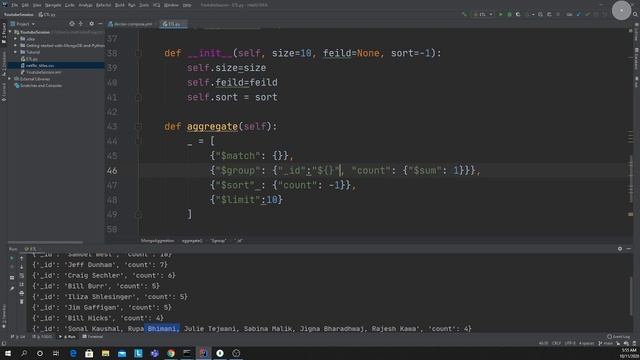Open the Code menu

(x=70, y=5)
